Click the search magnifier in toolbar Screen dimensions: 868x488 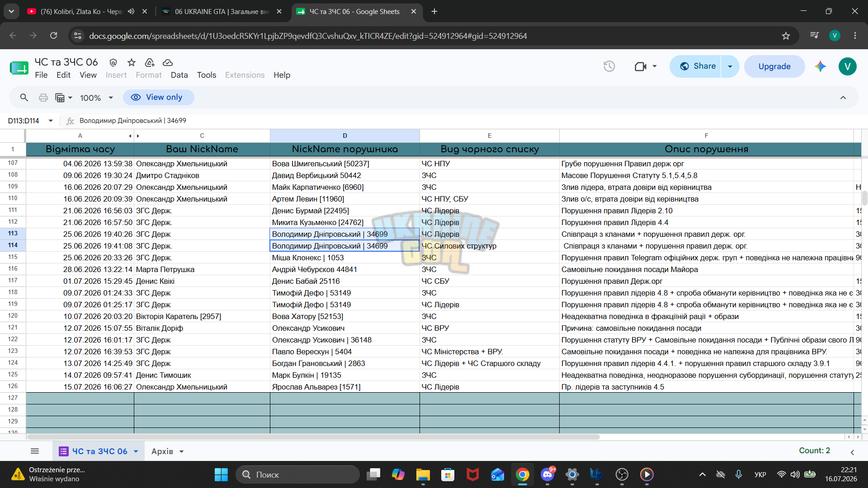pyautogui.click(x=24, y=98)
